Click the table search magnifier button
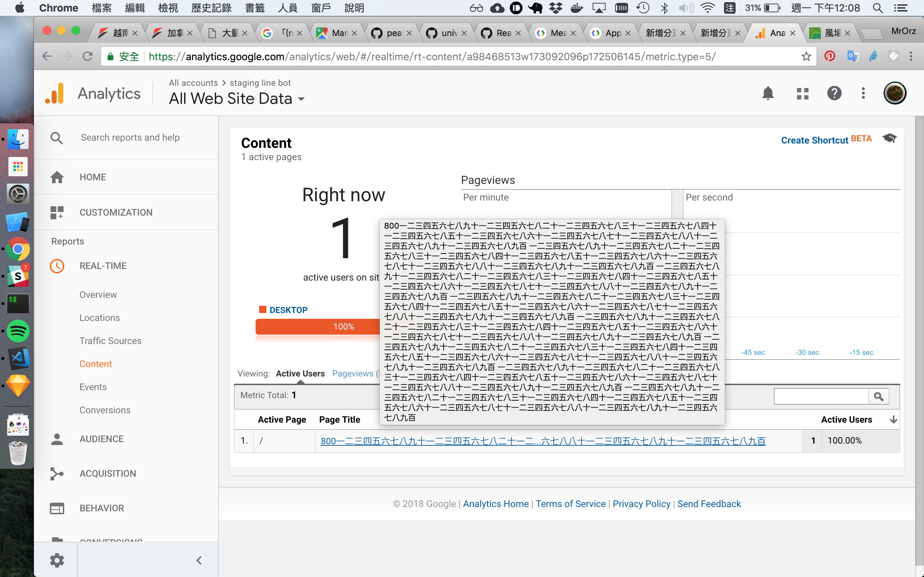The image size is (924, 577). pyautogui.click(x=879, y=396)
